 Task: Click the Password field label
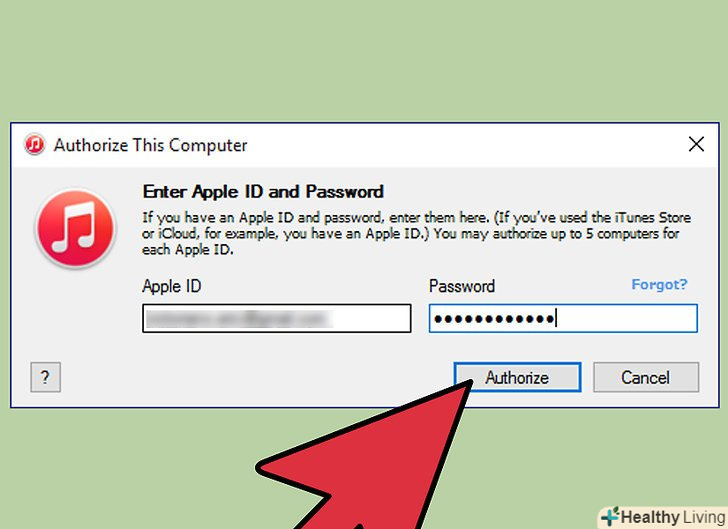[x=462, y=286]
